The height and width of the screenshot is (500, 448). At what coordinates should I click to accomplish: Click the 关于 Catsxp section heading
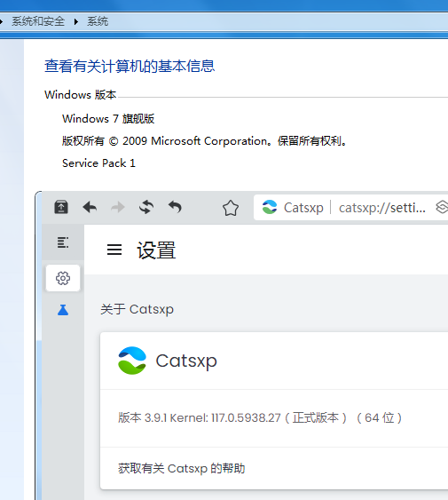tap(137, 309)
